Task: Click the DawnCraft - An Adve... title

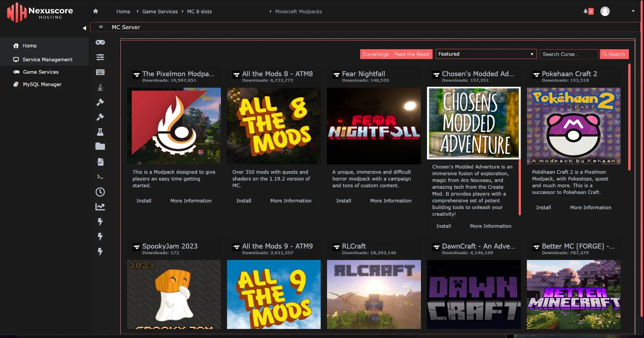Action: (478, 246)
